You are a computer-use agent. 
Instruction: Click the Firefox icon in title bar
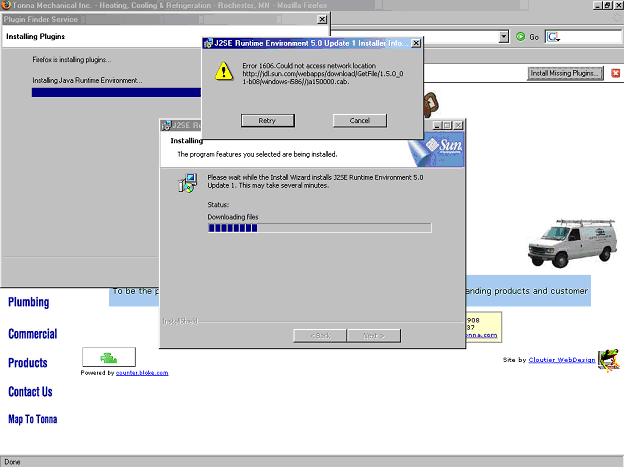[x=6, y=5]
